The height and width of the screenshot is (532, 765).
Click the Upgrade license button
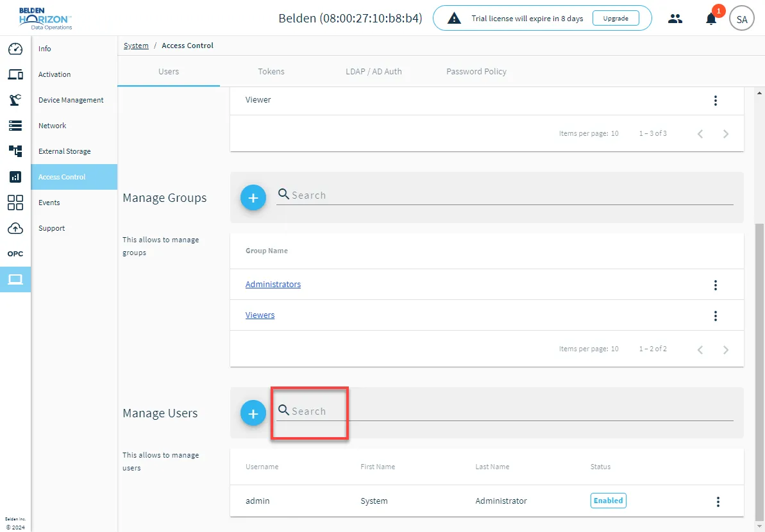(x=616, y=19)
